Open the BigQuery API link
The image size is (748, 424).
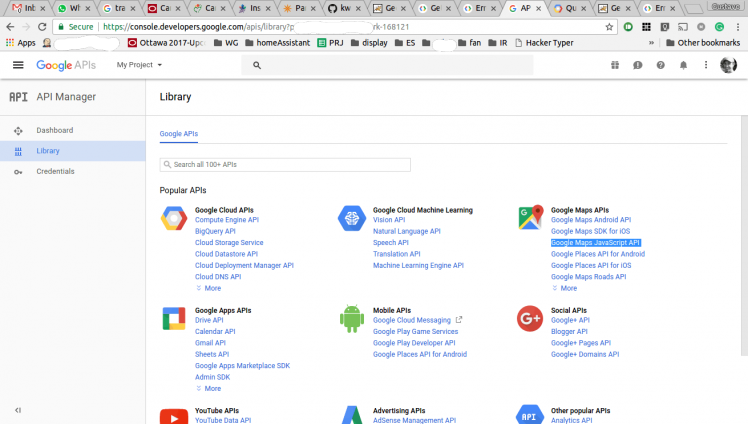pos(215,231)
